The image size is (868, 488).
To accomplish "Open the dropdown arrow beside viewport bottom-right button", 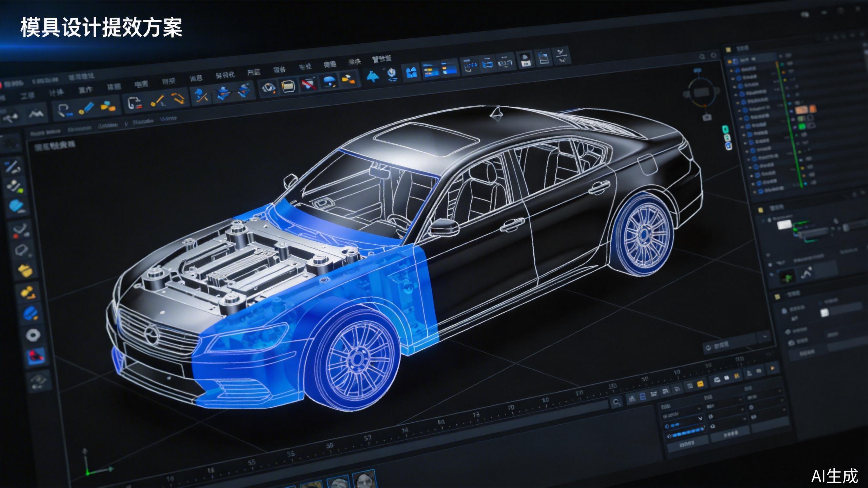I will coord(765,337).
